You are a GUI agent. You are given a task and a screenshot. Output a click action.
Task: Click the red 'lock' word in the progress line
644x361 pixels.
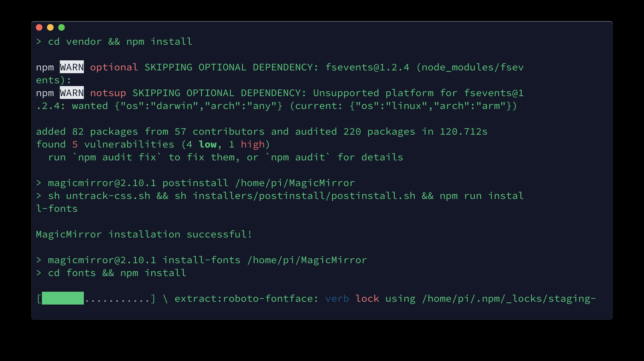(367, 299)
